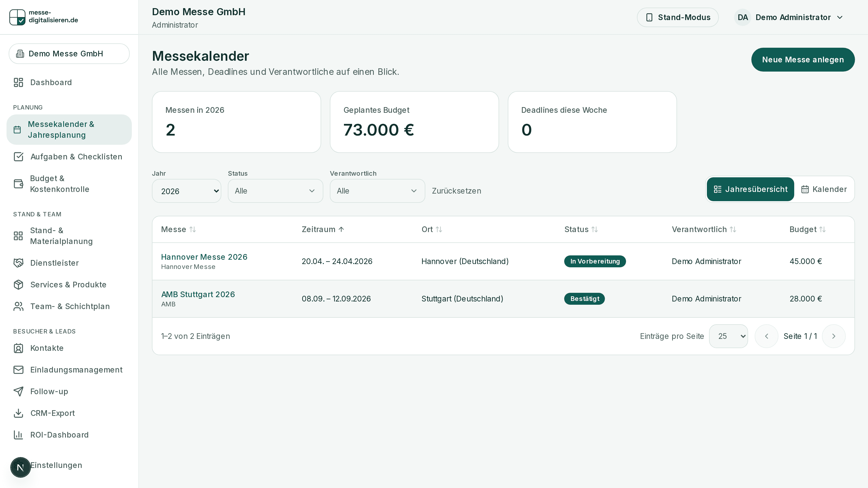Image resolution: width=868 pixels, height=488 pixels.
Task: Click the Zurücksetzen filter link
Action: [x=457, y=191]
